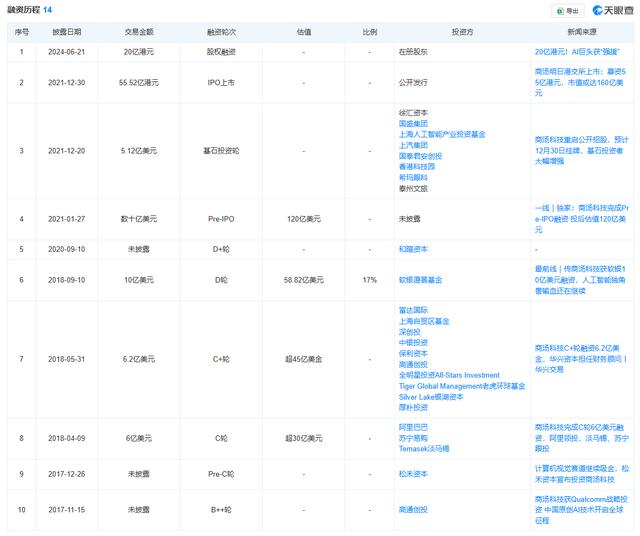Open investor link 松禾资本

[413, 474]
